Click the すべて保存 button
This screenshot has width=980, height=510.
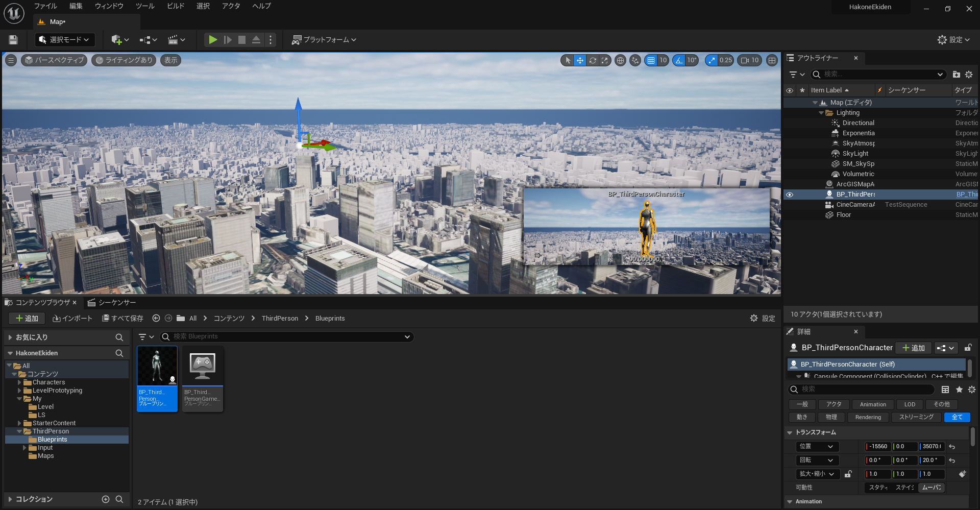point(122,319)
